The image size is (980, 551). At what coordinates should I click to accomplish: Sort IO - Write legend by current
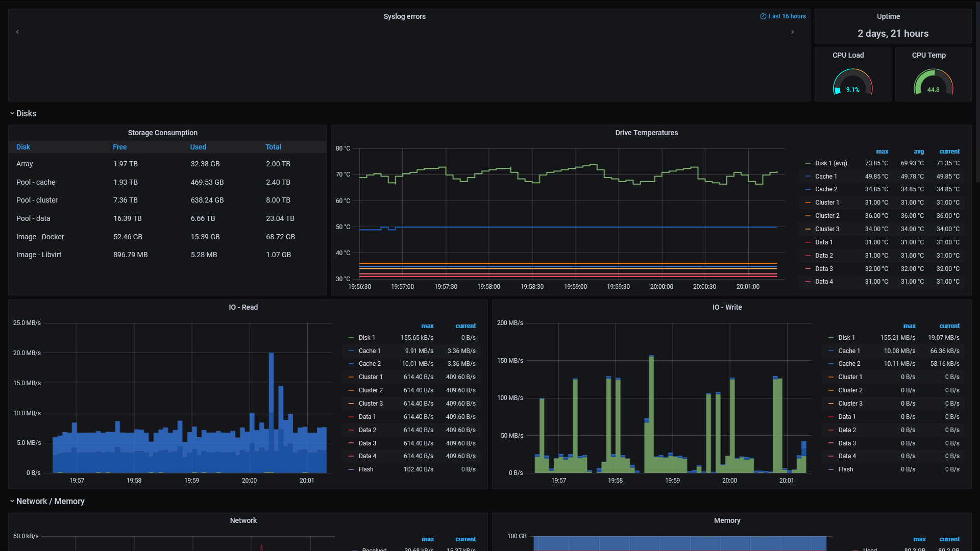click(x=949, y=326)
